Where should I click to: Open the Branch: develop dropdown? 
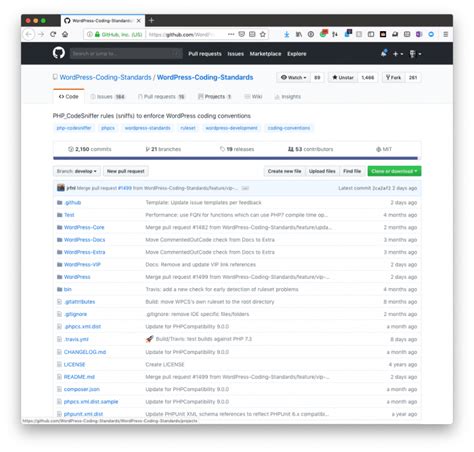point(76,171)
